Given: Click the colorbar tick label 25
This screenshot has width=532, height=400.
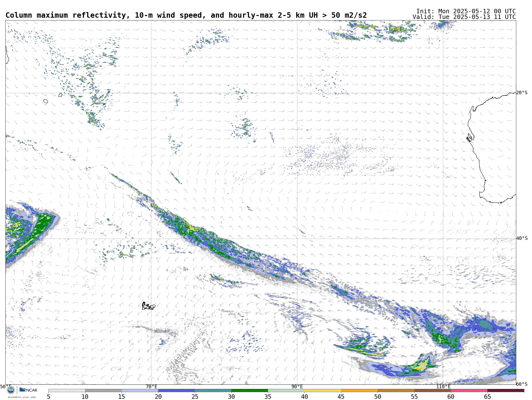Looking at the screenshot, I should click(x=195, y=397).
